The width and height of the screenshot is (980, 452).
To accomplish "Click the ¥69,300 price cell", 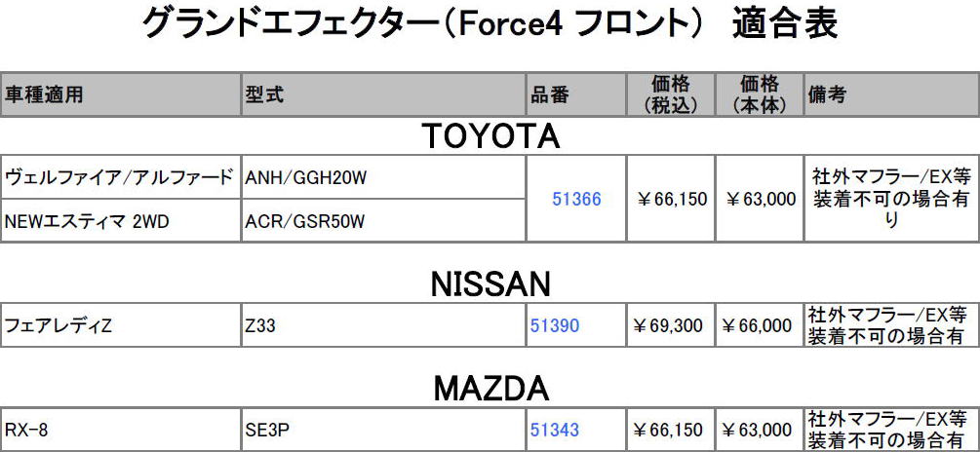I will point(671,325).
